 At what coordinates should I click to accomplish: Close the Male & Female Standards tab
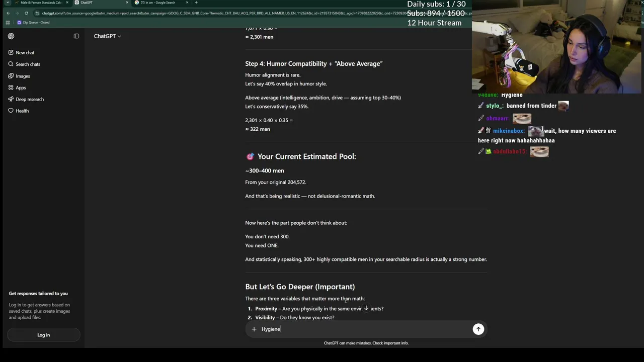click(67, 3)
